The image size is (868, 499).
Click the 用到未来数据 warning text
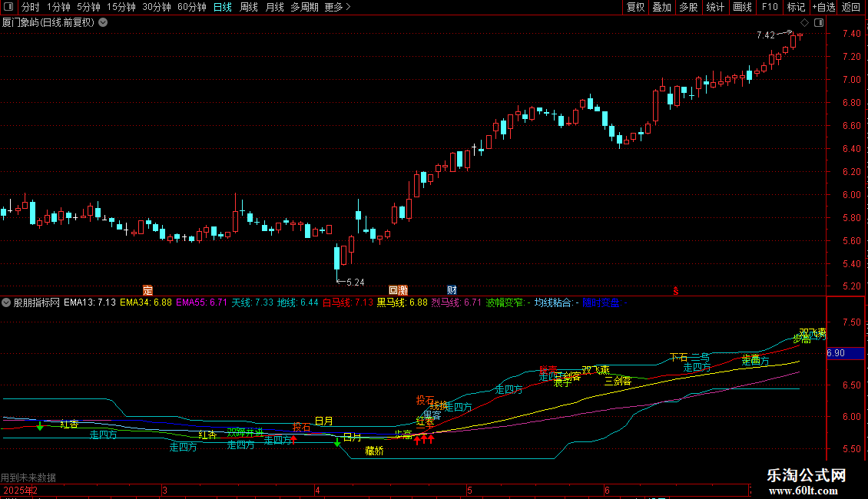coord(28,478)
